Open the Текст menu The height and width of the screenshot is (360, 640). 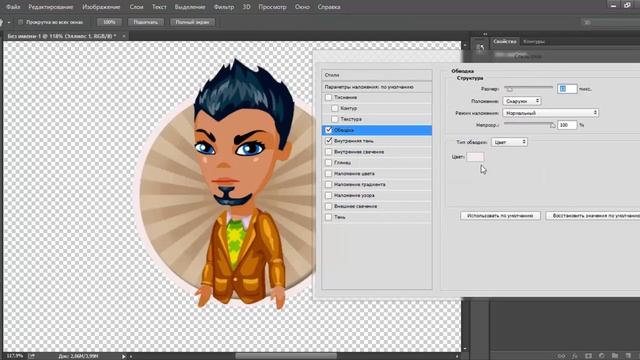(x=159, y=7)
